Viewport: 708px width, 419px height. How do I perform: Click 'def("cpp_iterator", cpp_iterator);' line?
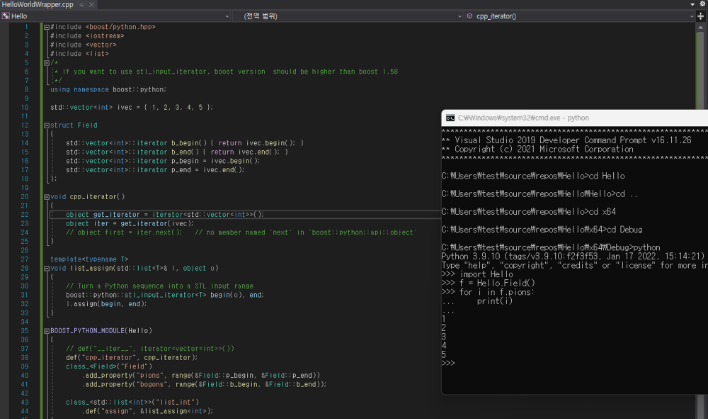tap(132, 358)
